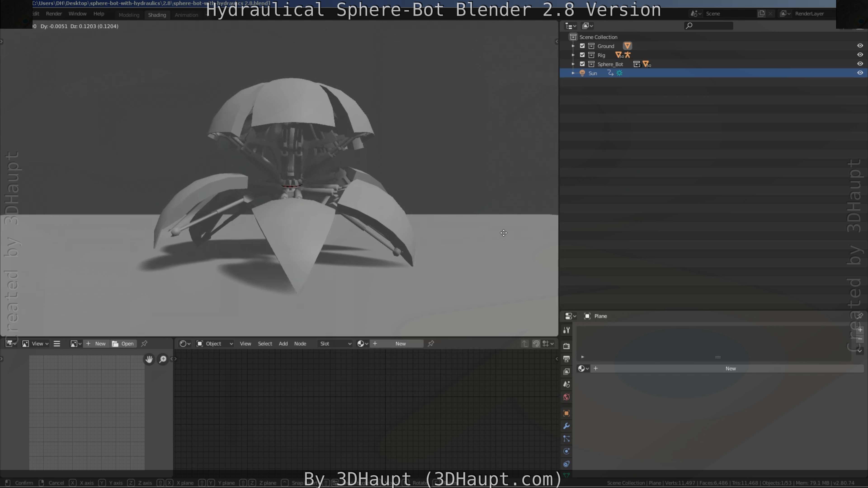This screenshot has height=488, width=868.
Task: Pin the image in image editor header
Action: (144, 343)
